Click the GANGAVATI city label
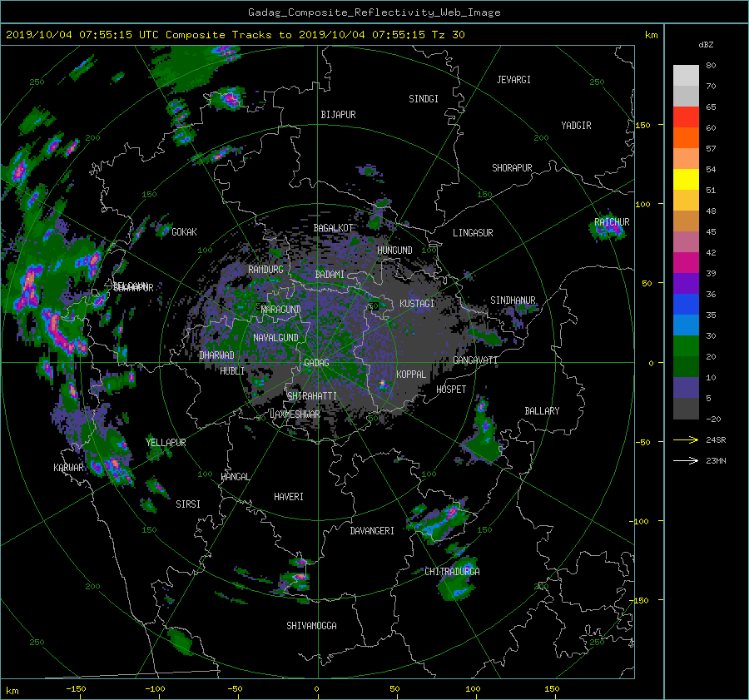749x700 pixels. click(475, 360)
